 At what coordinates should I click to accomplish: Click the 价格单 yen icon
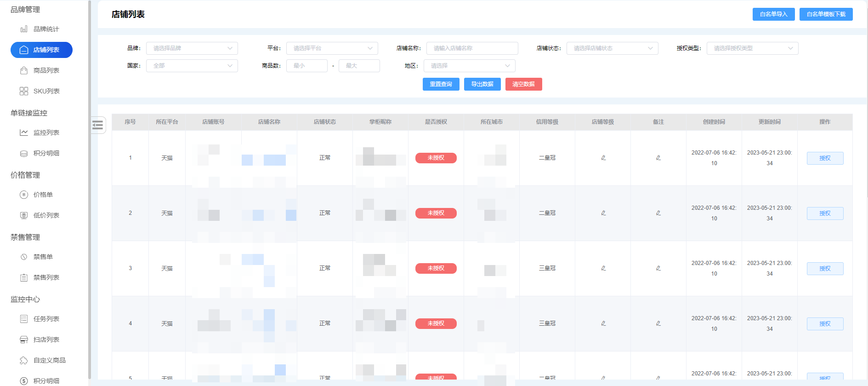coord(24,195)
